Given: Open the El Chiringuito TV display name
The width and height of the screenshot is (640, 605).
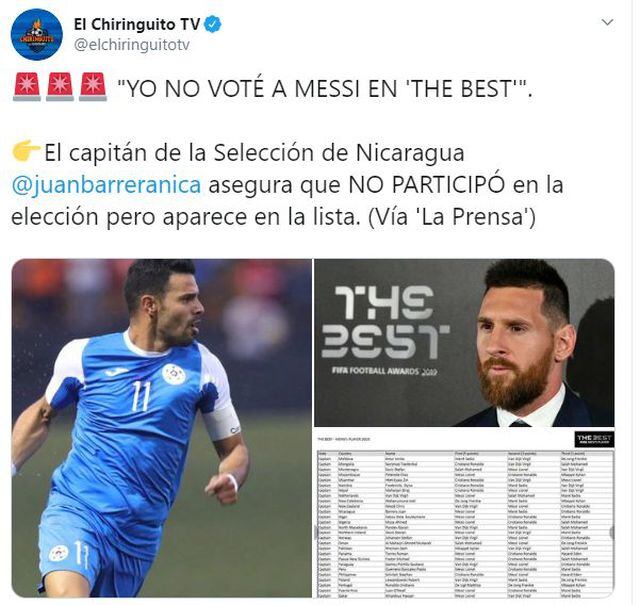Looking at the screenshot, I should click(137, 24).
